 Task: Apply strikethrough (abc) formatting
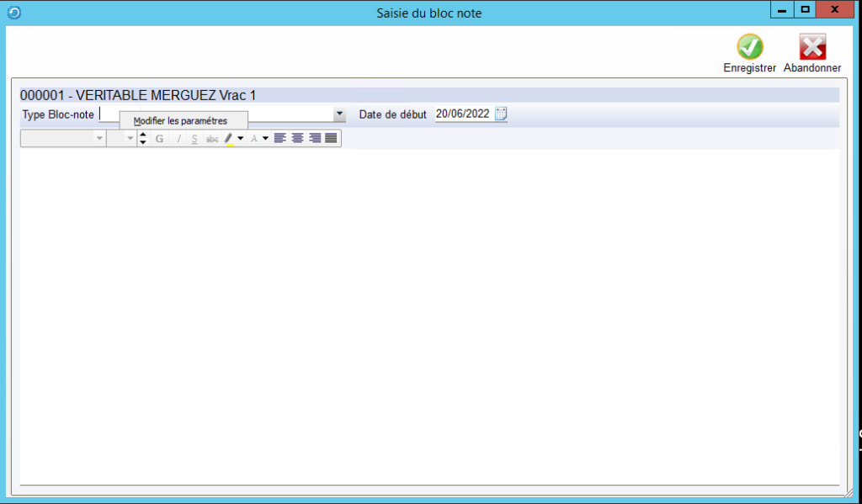click(212, 138)
